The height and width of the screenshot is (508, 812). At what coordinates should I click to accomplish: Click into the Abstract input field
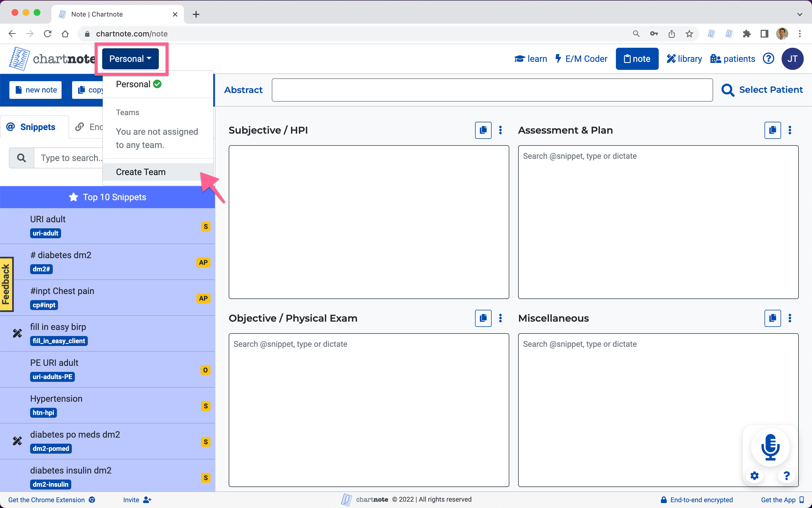tap(492, 90)
